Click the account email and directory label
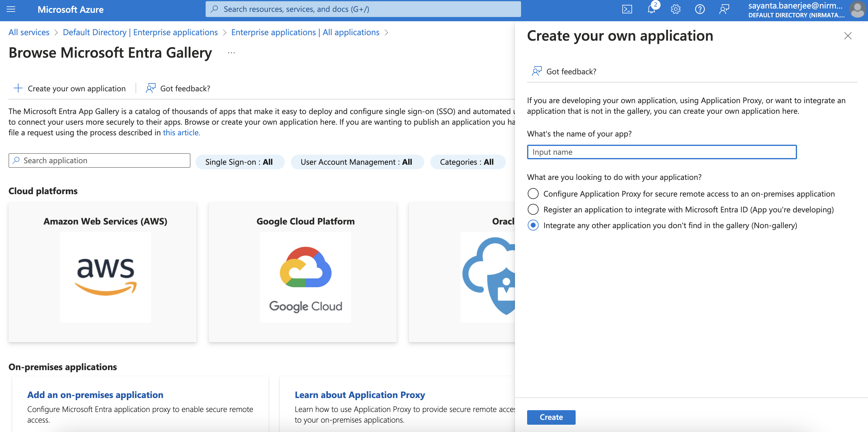 click(796, 9)
